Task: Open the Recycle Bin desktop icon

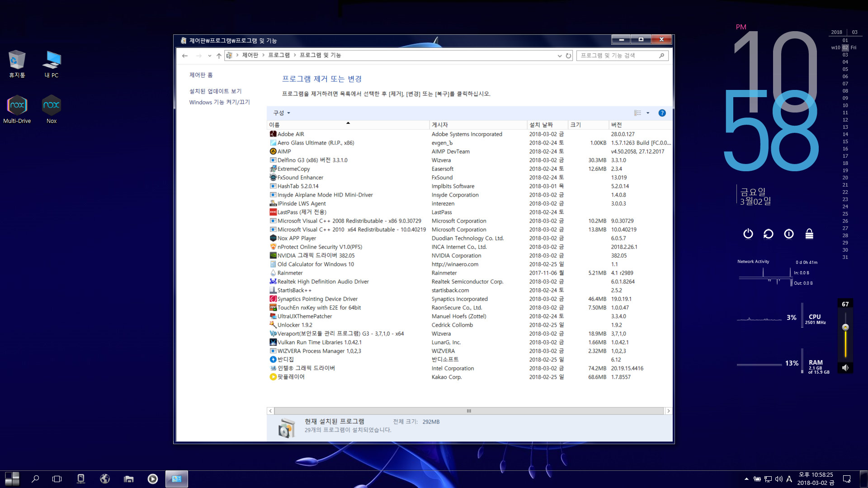Action: click(17, 64)
